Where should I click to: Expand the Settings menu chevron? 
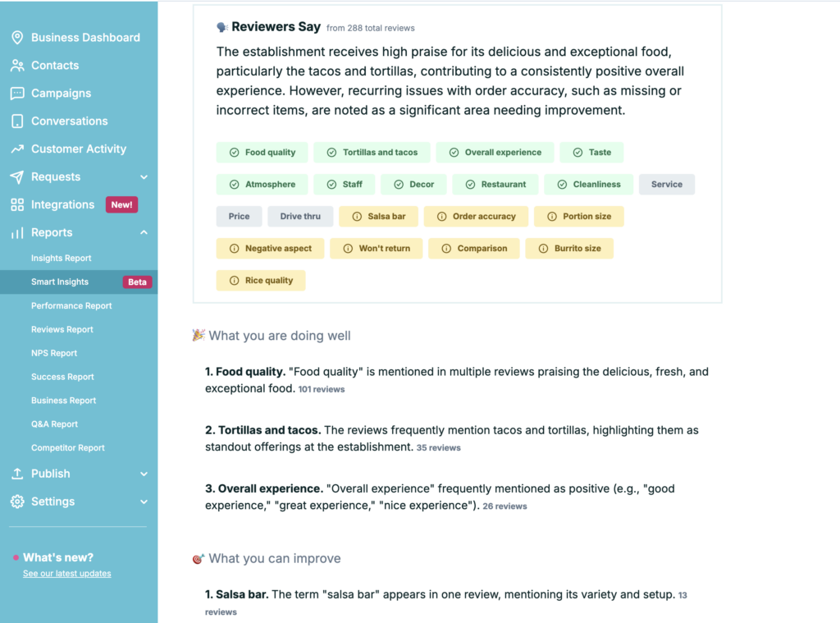(144, 502)
